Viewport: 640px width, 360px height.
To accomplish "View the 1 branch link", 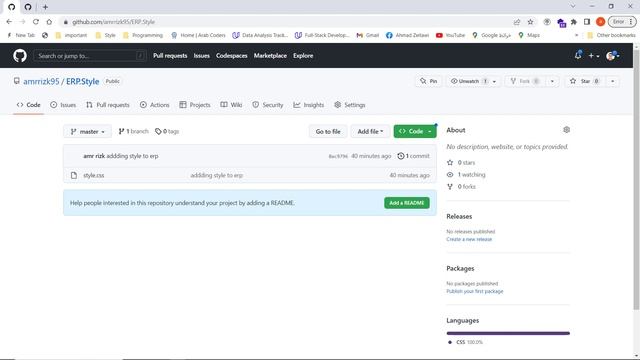I will tap(133, 131).
